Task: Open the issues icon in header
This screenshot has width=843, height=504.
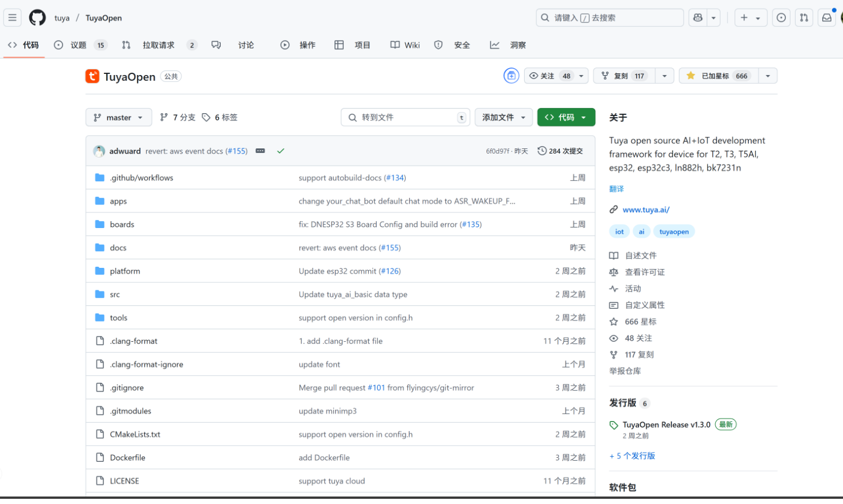Action: tap(781, 18)
